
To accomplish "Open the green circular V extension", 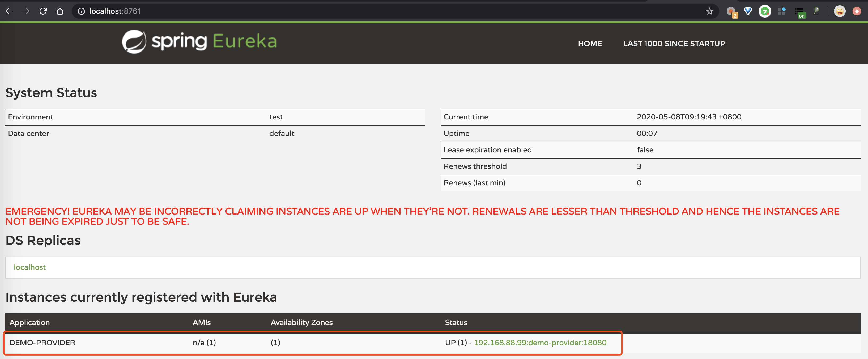I will [765, 11].
